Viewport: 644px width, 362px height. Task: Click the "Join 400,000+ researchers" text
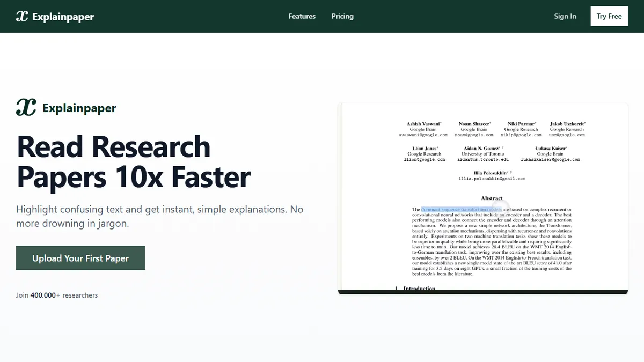[57, 295]
